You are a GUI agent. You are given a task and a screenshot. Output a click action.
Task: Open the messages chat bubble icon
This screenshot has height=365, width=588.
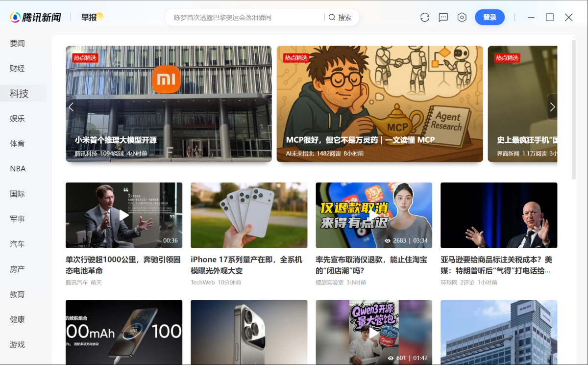pyautogui.click(x=443, y=18)
